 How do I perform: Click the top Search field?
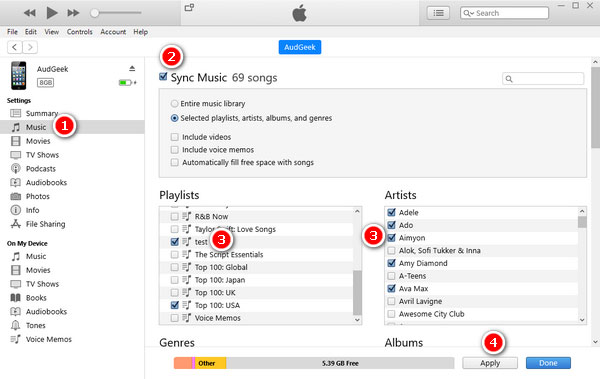[x=504, y=13]
